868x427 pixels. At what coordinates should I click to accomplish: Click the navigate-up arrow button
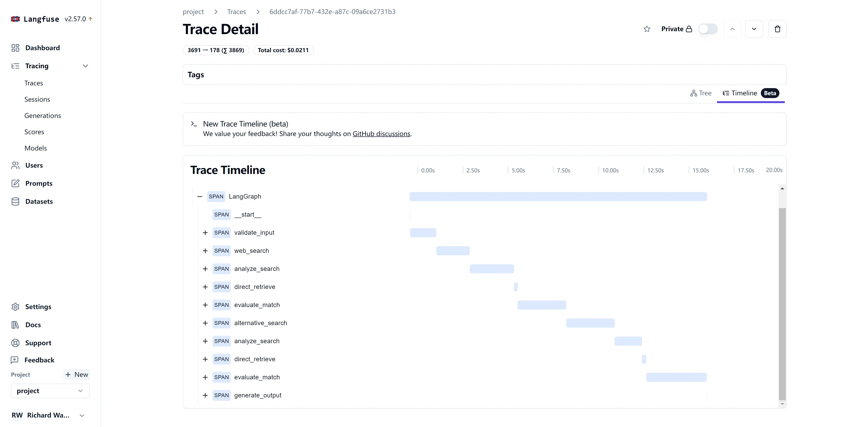coord(732,29)
